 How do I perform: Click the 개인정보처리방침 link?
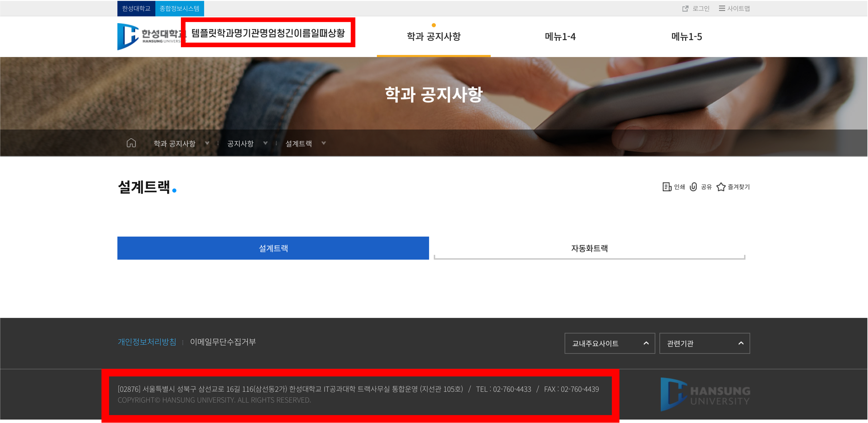click(147, 342)
